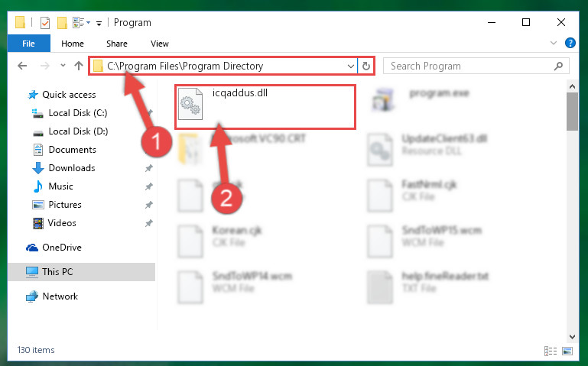Click the New Folder quick access icon
588x366 pixels.
[62, 22]
